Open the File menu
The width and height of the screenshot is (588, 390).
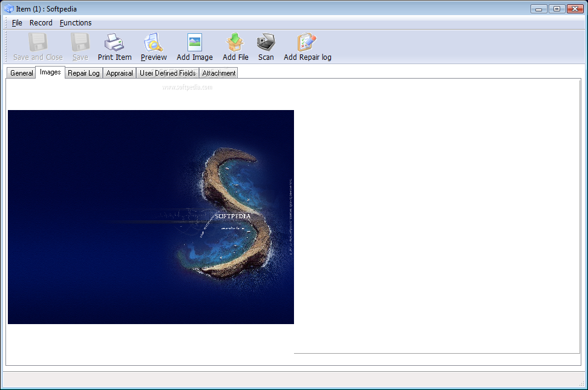click(17, 23)
